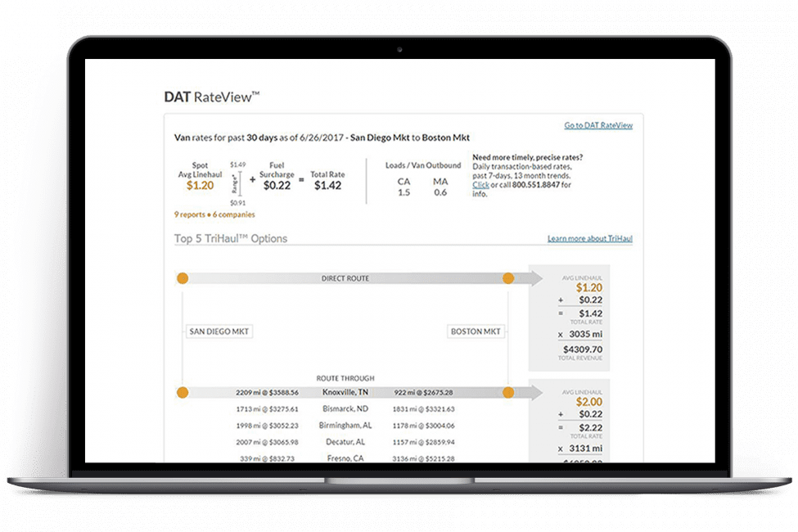
Task: Select the orange destination dot on Knoxville route bar
Action: (x=508, y=393)
